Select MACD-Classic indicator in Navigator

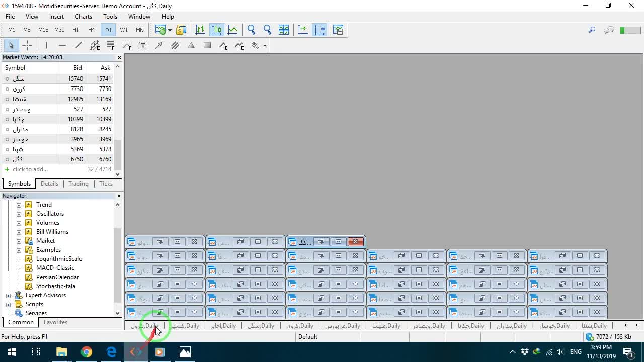pos(55,268)
